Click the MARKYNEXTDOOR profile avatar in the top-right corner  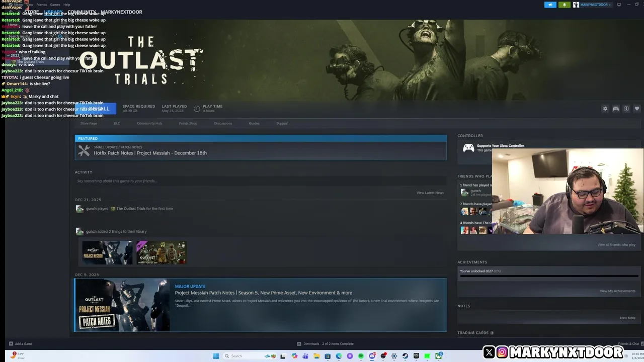point(576,5)
